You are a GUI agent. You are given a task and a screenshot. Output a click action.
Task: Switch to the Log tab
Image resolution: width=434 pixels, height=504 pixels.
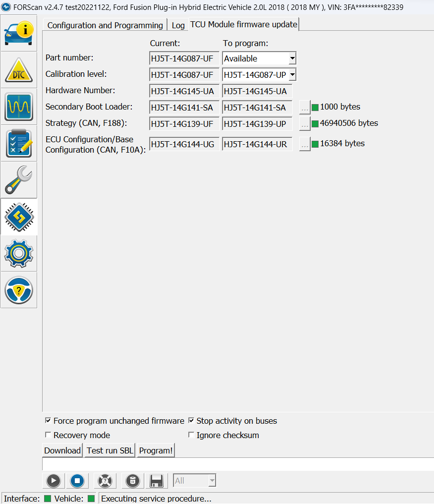tap(178, 25)
